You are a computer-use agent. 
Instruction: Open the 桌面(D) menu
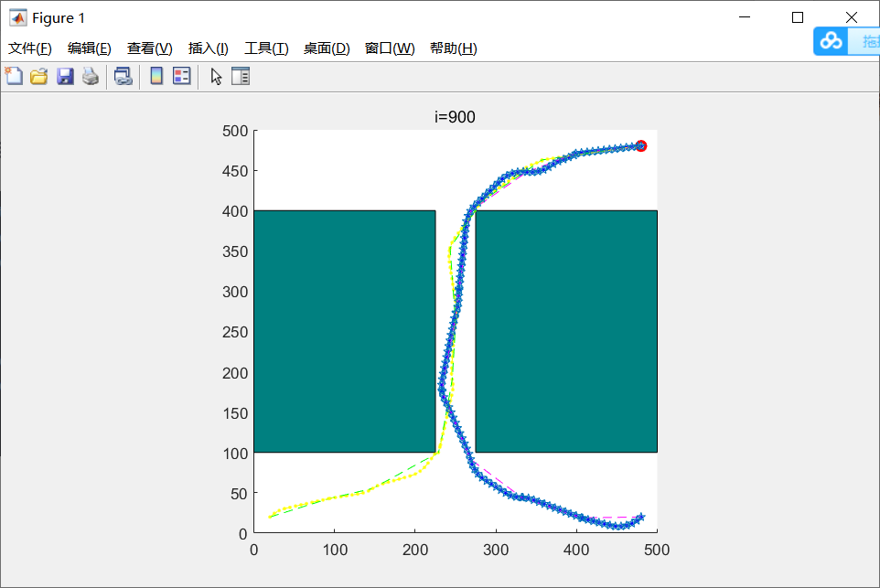click(327, 48)
